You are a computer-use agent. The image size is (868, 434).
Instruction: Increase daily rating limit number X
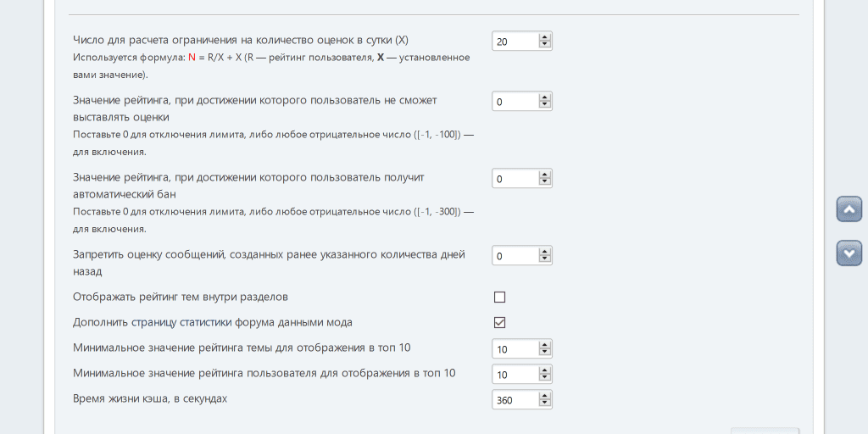click(x=545, y=36)
